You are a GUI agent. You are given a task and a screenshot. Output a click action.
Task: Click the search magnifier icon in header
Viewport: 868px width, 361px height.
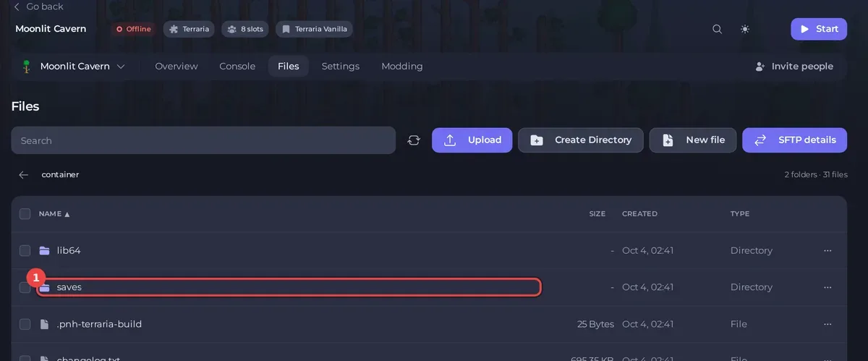coord(717,29)
